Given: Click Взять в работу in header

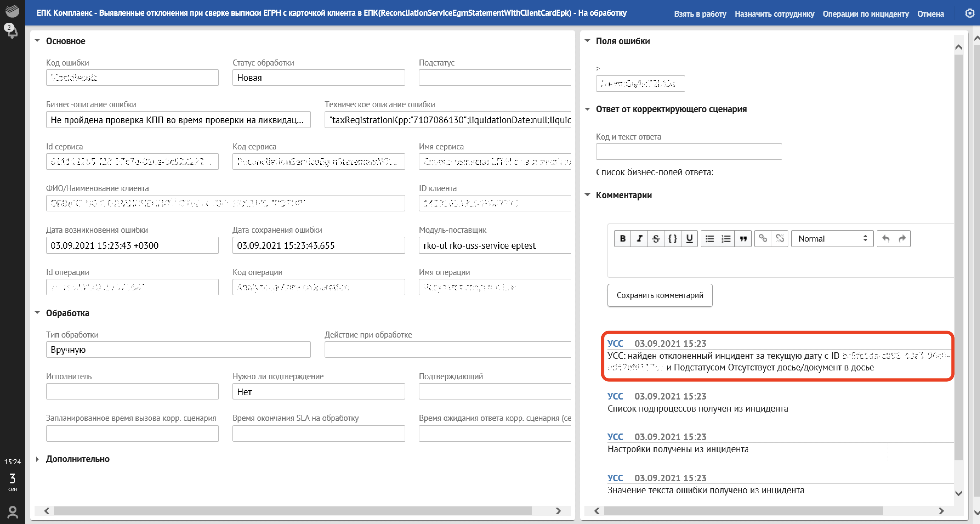Looking at the screenshot, I should [x=700, y=14].
